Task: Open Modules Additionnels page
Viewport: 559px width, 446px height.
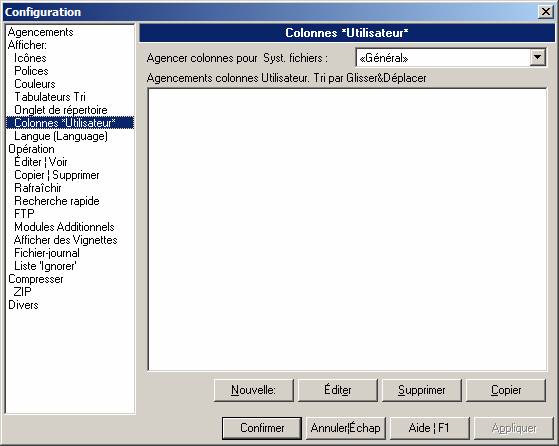Action: [x=64, y=227]
